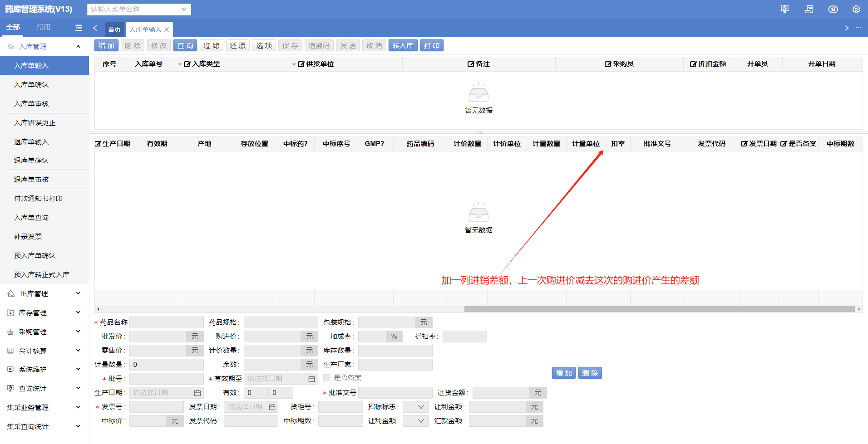Open the 生产日期 calendar icon

click(197, 393)
